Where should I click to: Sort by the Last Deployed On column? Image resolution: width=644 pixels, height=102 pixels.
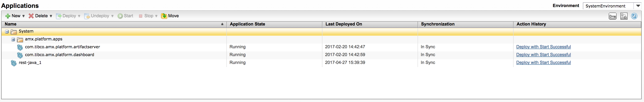(344, 24)
